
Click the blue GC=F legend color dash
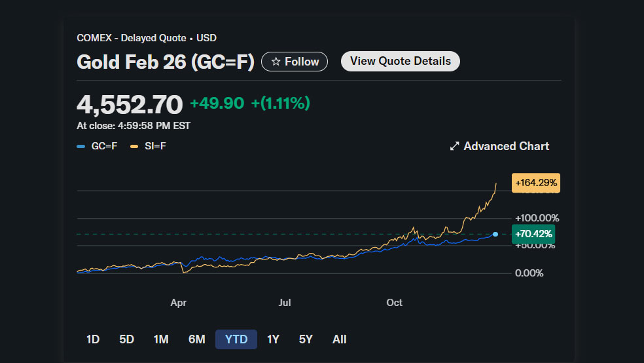click(x=81, y=145)
